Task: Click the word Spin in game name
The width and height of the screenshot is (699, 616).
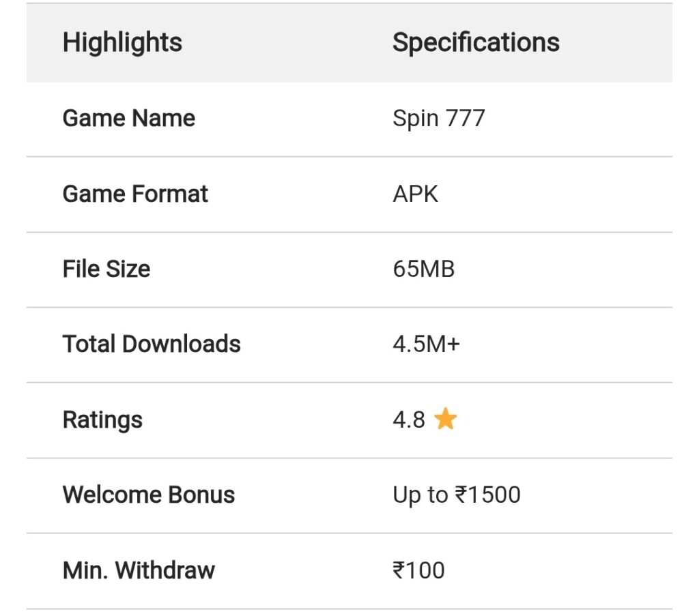Action: point(415,119)
